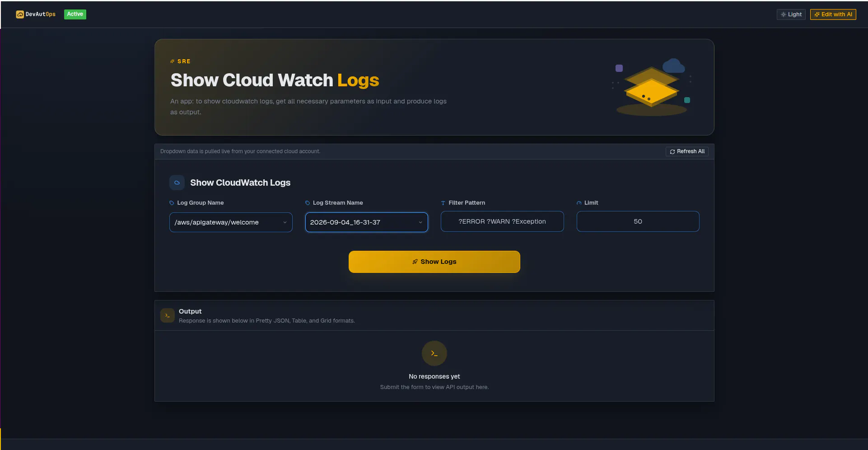Viewport: 868px width, 450px height.
Task: Click the Output section heading
Action: 190,311
